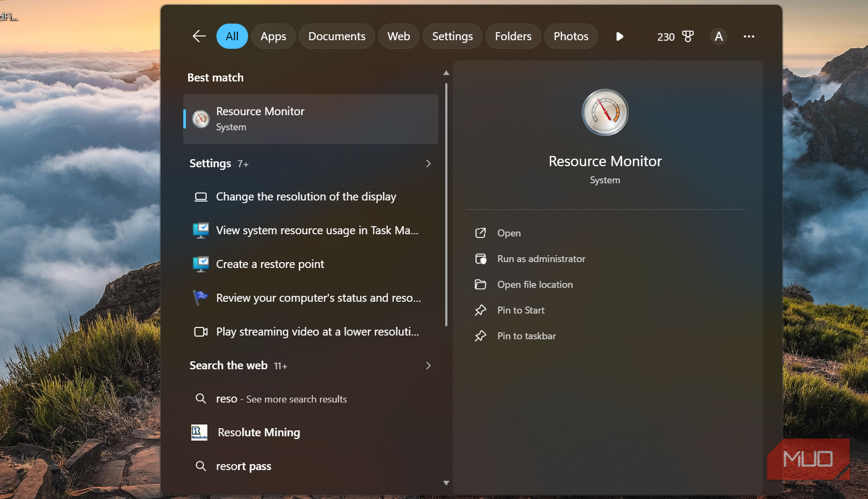Expand the Settings results section chevron
The height and width of the screenshot is (499, 868).
coord(428,163)
